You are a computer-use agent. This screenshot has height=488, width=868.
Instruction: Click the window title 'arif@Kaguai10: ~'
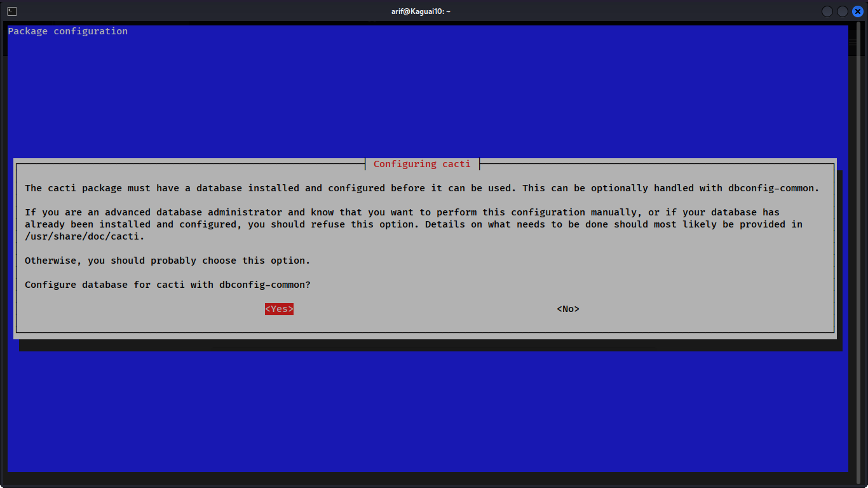(x=421, y=11)
